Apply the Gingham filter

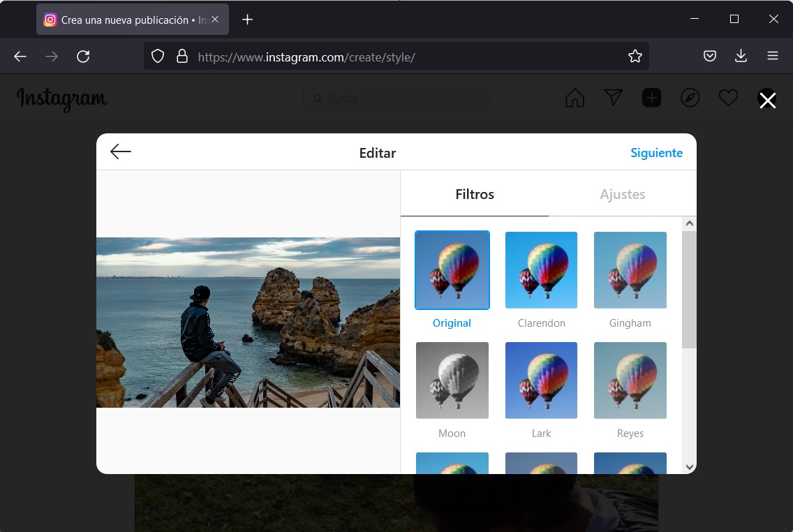pyautogui.click(x=630, y=270)
